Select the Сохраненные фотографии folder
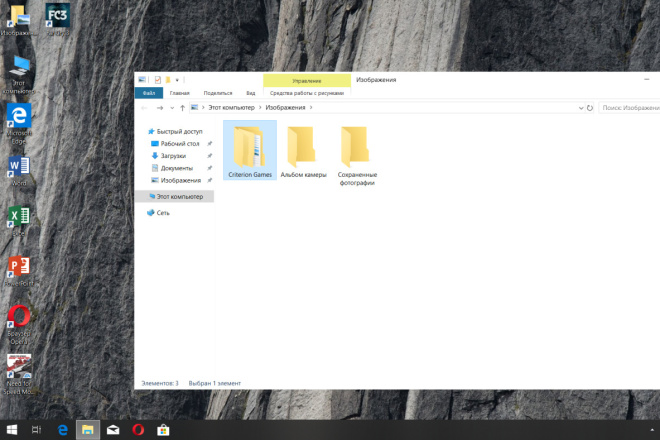Viewport: 660px width, 440px height. [x=357, y=155]
